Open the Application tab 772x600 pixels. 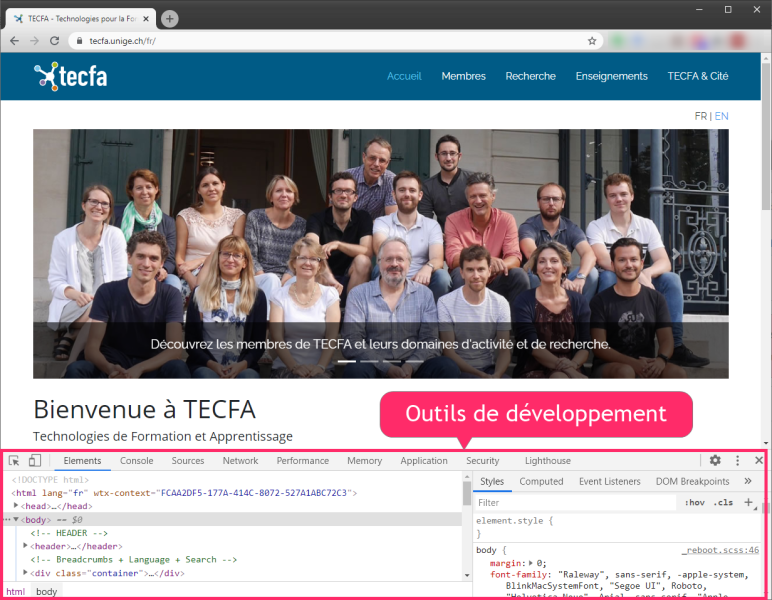(x=424, y=461)
